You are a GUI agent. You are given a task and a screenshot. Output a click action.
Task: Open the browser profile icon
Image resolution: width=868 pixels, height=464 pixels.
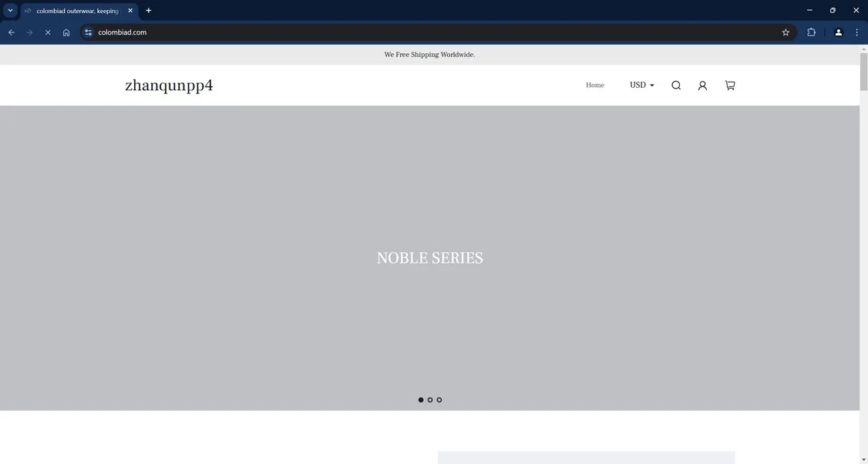coord(838,32)
